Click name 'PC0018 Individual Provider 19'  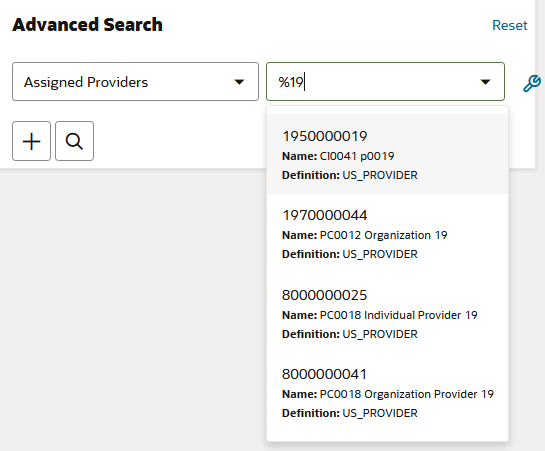pos(398,315)
